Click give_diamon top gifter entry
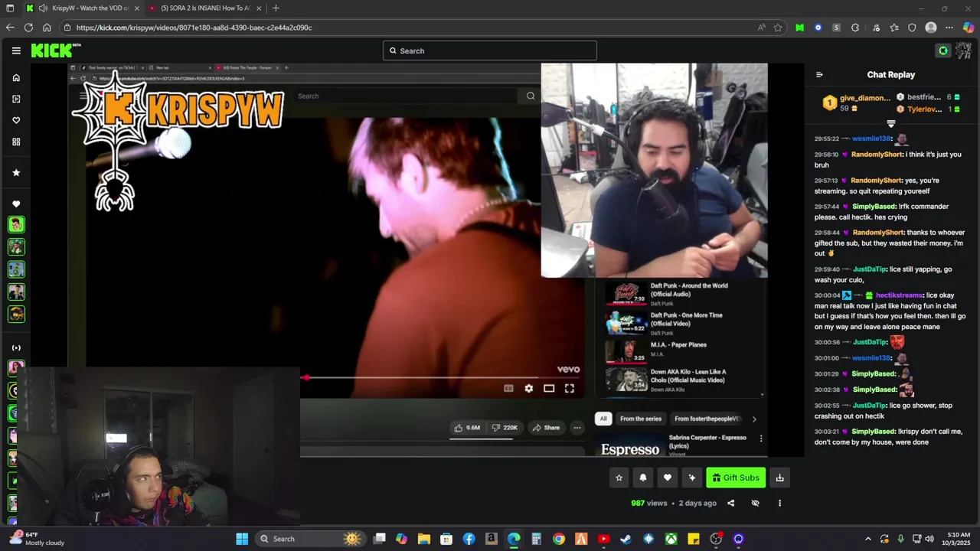 point(857,103)
